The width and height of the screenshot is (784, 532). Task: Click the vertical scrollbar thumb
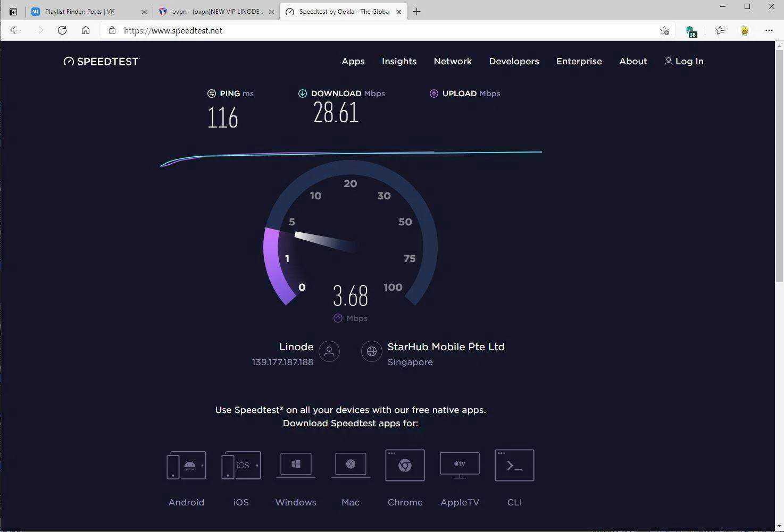click(779, 166)
